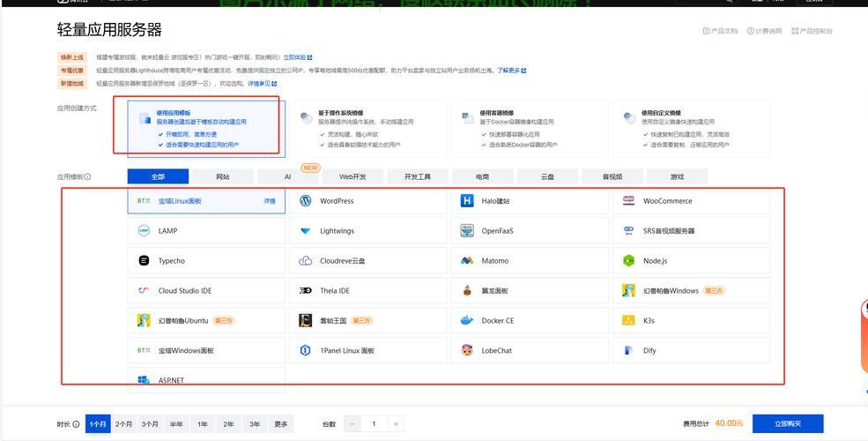Pick the 翼龙面板 template icon
Screen dimensions: 868x441
(467, 291)
